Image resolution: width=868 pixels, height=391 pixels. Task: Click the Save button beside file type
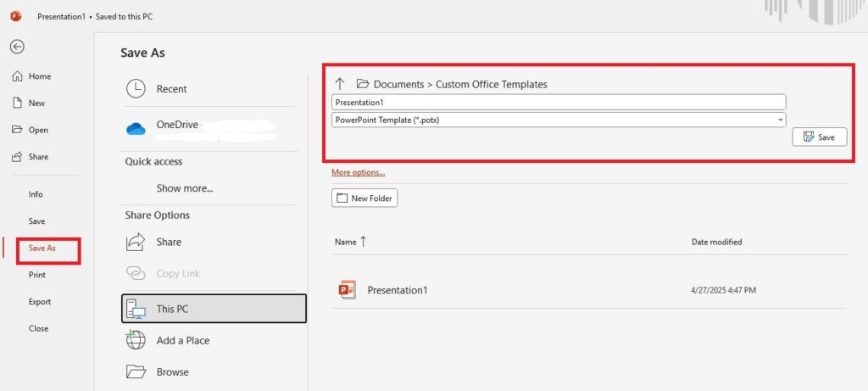click(x=819, y=137)
